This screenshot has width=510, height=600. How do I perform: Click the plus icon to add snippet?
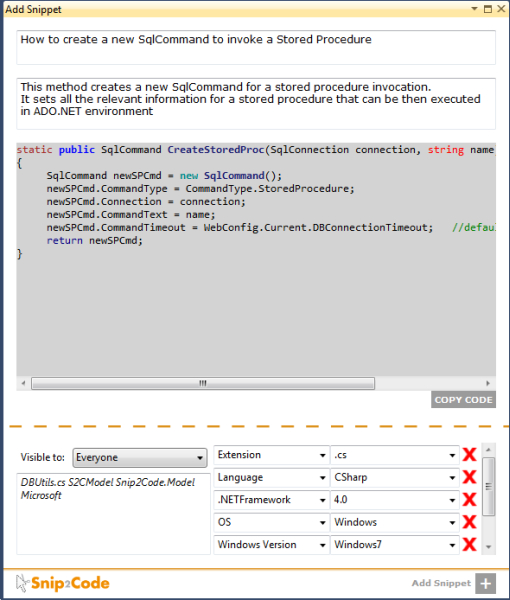[486, 584]
